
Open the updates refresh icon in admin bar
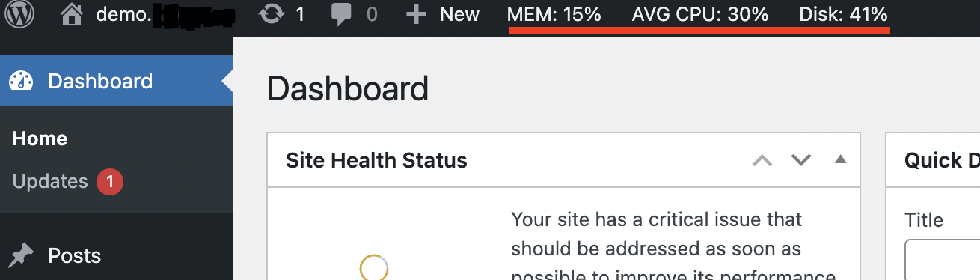[269, 14]
